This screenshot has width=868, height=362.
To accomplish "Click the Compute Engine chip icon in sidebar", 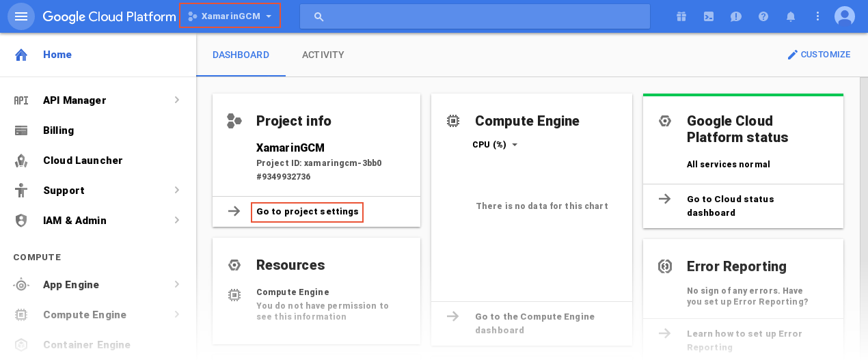I will point(21,315).
